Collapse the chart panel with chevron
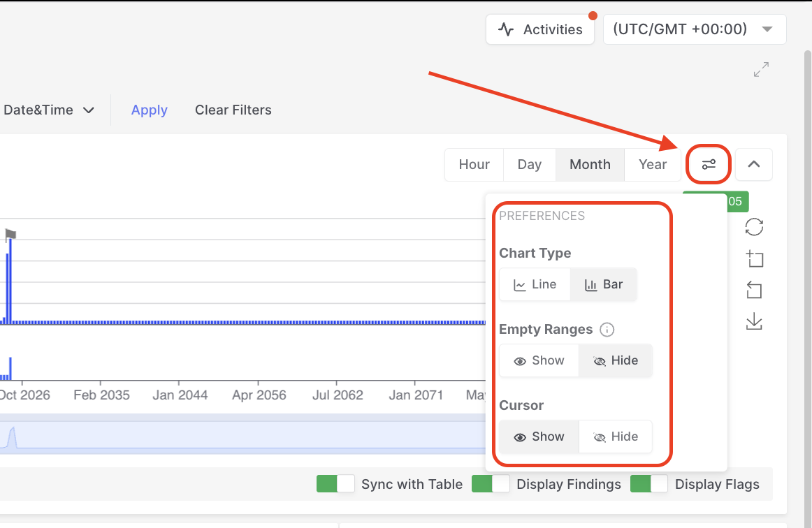Image resolution: width=812 pixels, height=528 pixels. tap(754, 165)
